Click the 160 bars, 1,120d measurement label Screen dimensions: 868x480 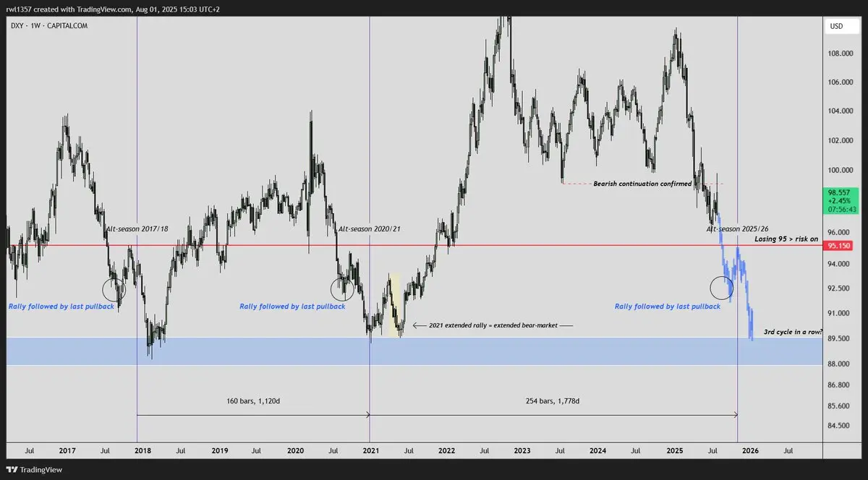tap(252, 400)
